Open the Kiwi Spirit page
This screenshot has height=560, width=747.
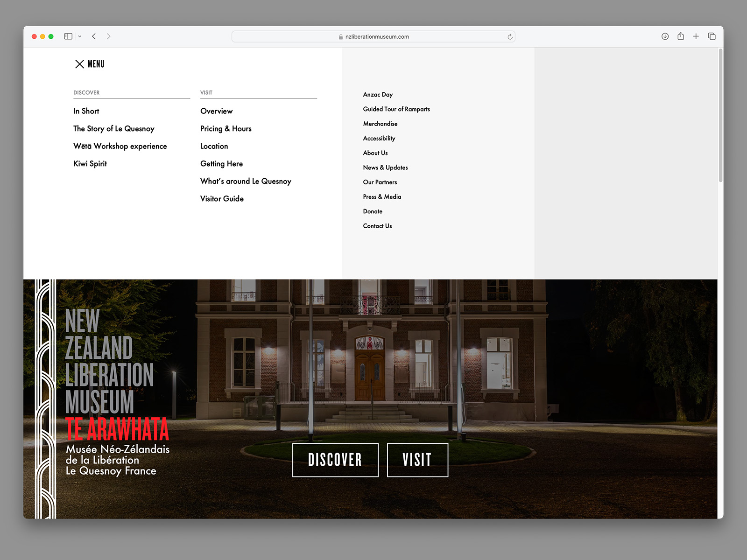pos(90,164)
